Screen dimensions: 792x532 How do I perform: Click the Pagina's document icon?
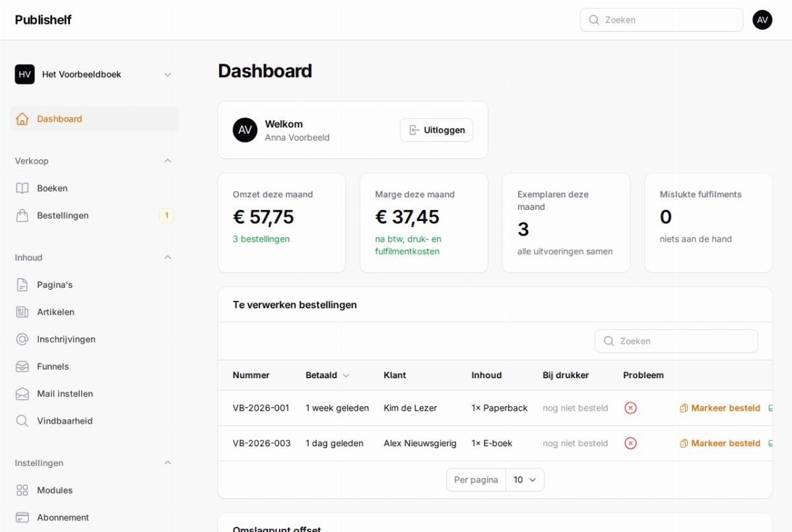(x=22, y=284)
